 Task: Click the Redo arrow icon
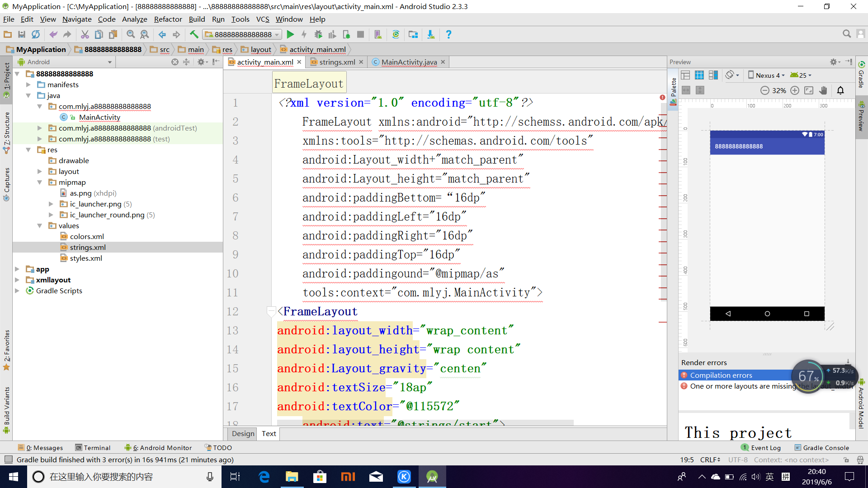click(67, 34)
